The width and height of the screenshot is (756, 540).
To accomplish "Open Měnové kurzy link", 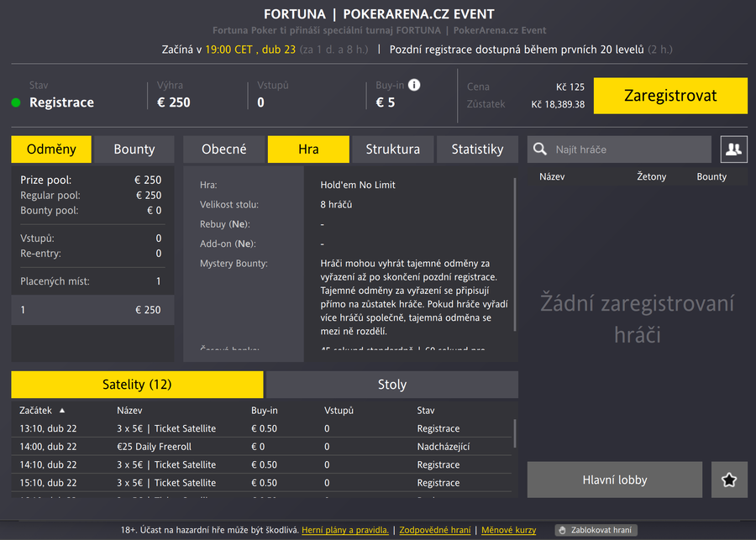I will point(509,531).
